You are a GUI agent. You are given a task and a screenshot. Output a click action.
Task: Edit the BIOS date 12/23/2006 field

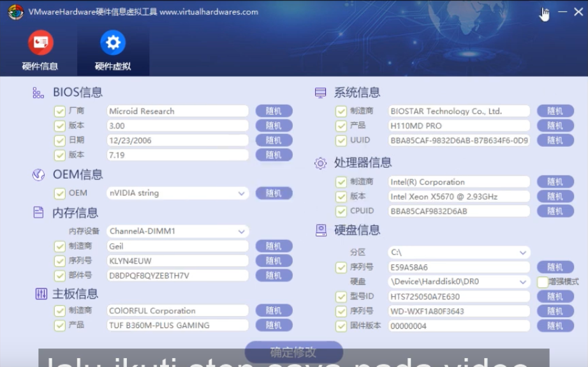(178, 140)
